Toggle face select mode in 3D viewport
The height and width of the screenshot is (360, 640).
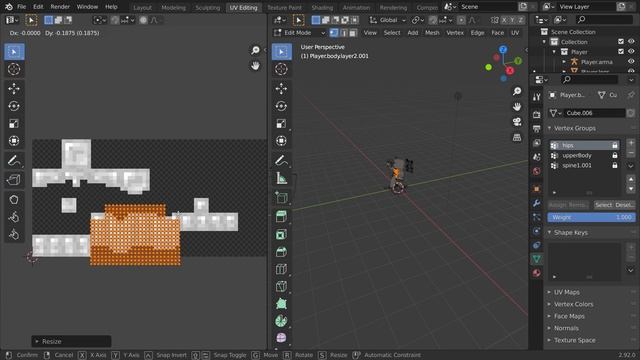353,33
